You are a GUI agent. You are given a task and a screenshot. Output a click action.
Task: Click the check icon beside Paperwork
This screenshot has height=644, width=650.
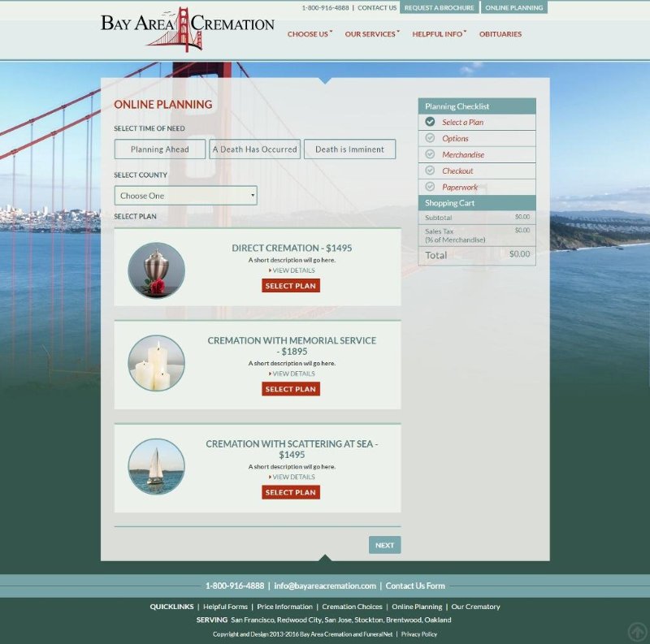(x=430, y=187)
